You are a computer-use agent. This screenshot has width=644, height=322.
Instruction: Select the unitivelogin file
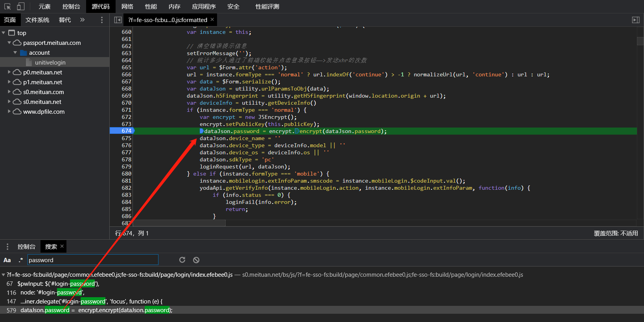pos(50,62)
